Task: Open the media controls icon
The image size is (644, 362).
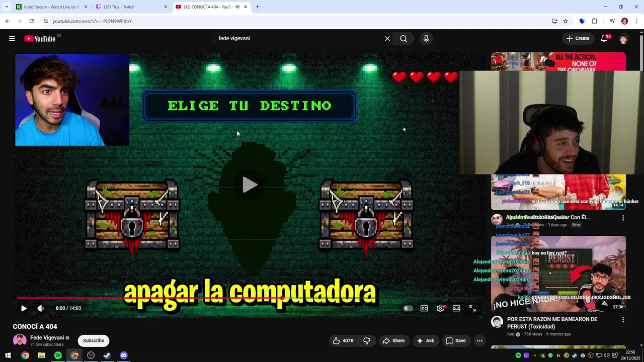Action: (x=612, y=21)
